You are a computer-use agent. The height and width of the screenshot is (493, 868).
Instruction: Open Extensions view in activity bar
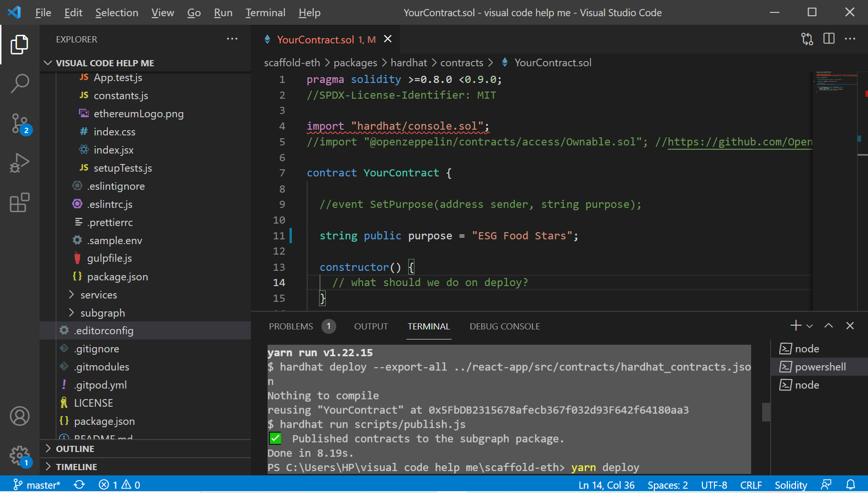20,203
